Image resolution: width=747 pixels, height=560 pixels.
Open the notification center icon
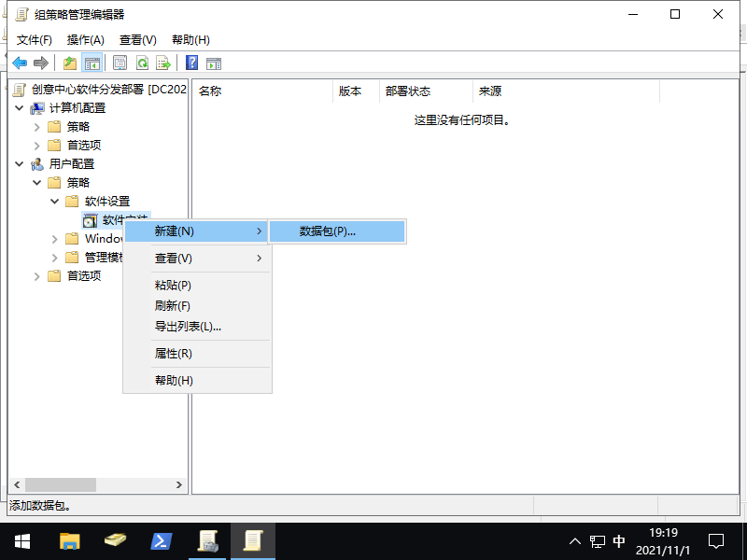click(x=716, y=541)
